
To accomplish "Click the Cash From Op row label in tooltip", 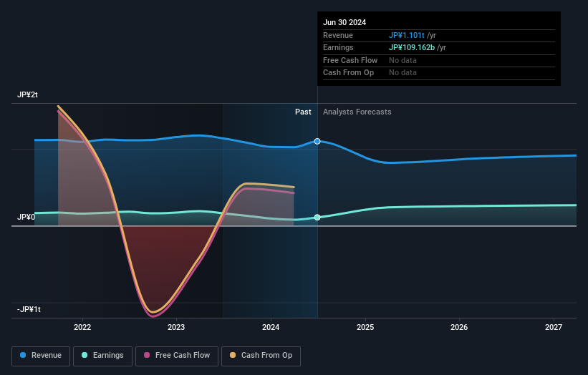I will pyautogui.click(x=348, y=73).
